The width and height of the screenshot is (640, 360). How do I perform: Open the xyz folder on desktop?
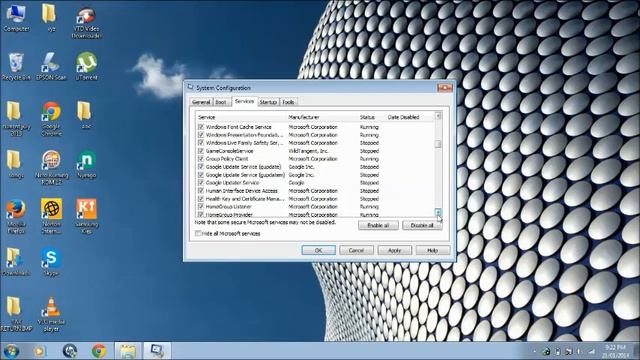point(49,18)
